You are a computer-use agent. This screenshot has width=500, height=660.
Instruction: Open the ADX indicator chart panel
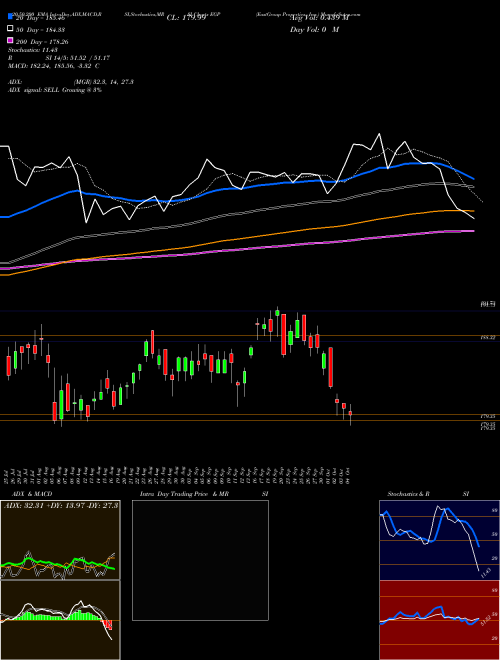point(60,540)
